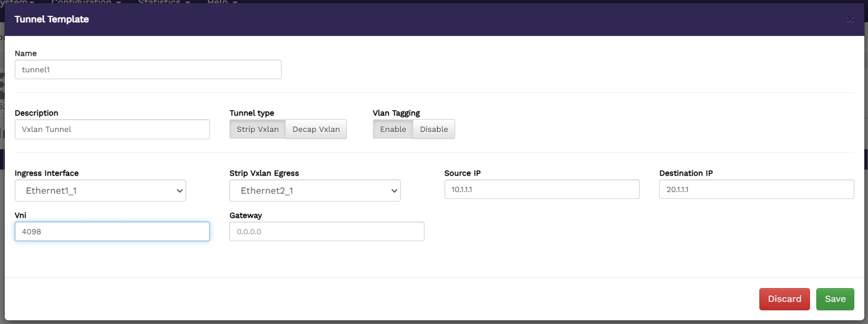Open the System menu
Viewport: 868px width, 324px height.
click(x=17, y=2)
